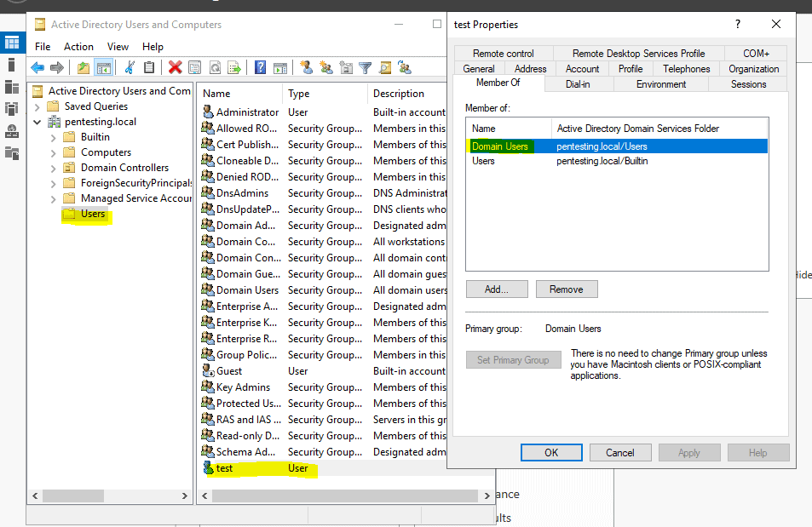Viewport: 812px width, 527px height.
Task: Click the pentesting.local domain icon in tree
Action: (x=54, y=122)
